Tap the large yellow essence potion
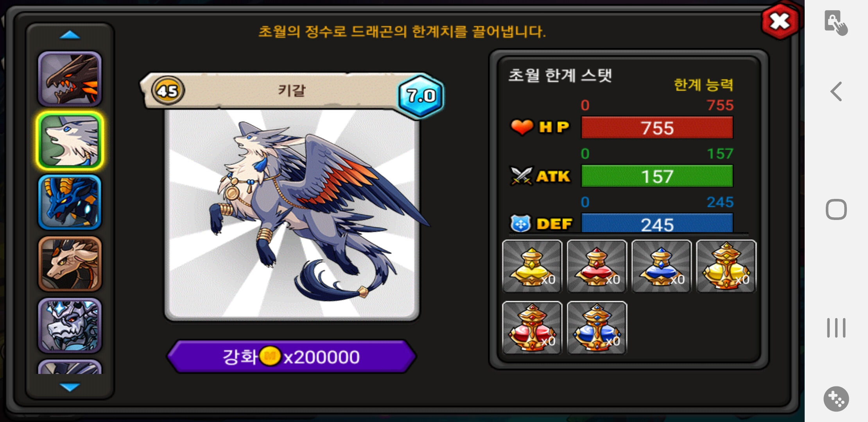Image resolution: width=868 pixels, height=422 pixels. click(x=726, y=266)
